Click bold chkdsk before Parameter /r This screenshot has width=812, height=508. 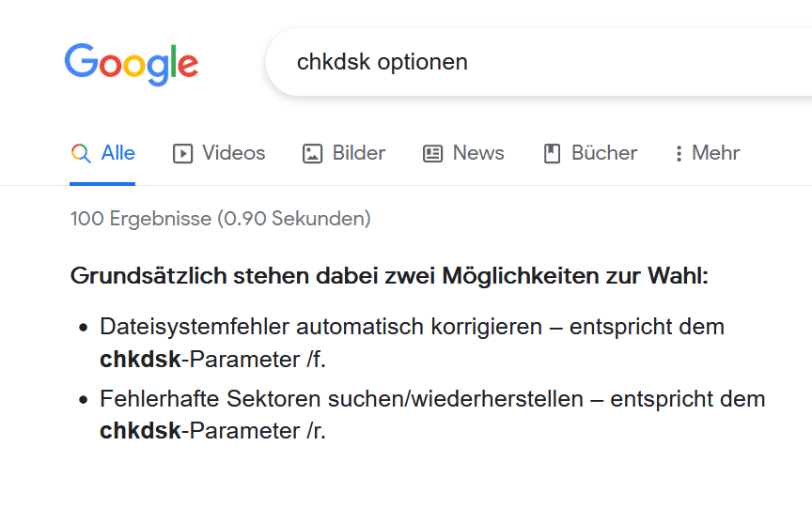point(140,431)
